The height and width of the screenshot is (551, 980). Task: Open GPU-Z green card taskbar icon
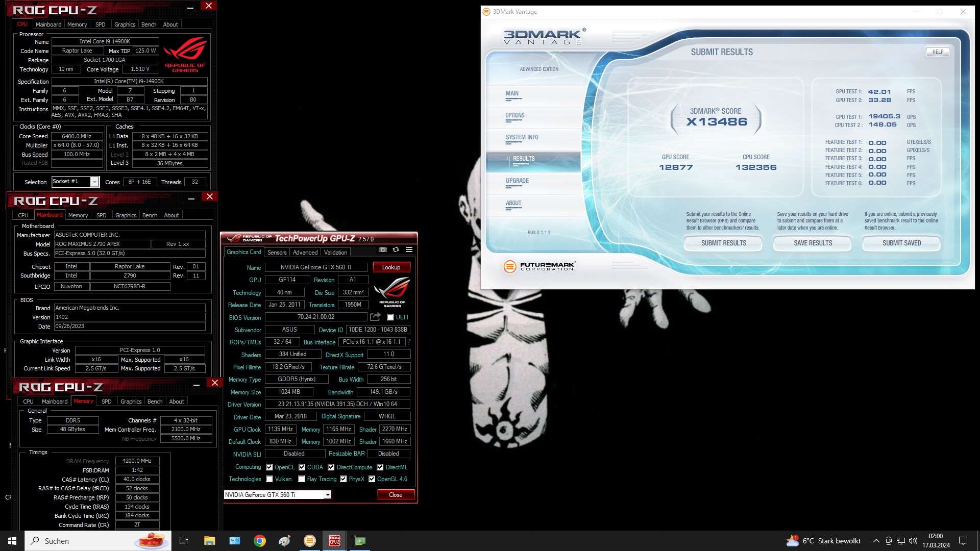coord(360,541)
